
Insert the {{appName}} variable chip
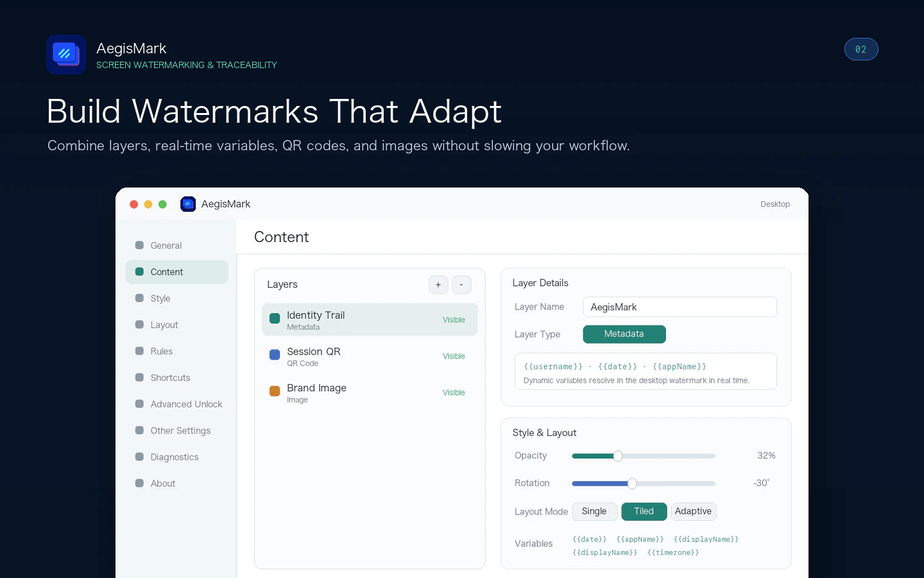click(640, 539)
